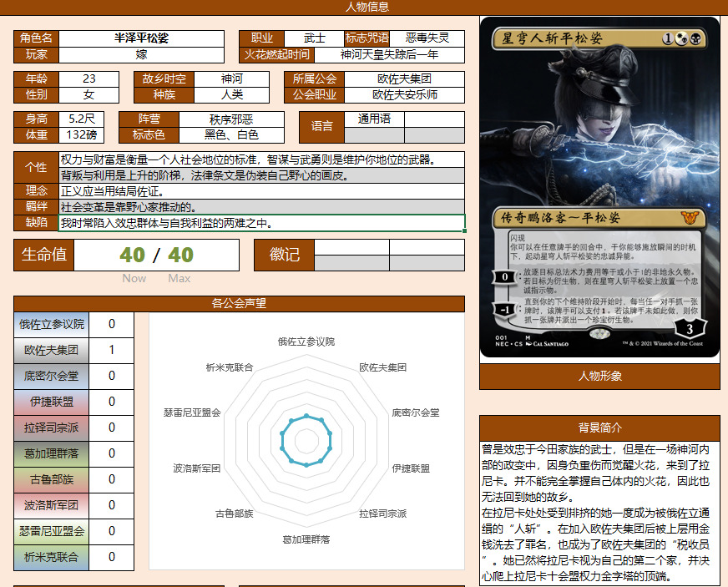Image resolution: width=728 pixels, height=587 pixels.
Task: Select the 人物信息 title bar
Action: coord(364,7)
